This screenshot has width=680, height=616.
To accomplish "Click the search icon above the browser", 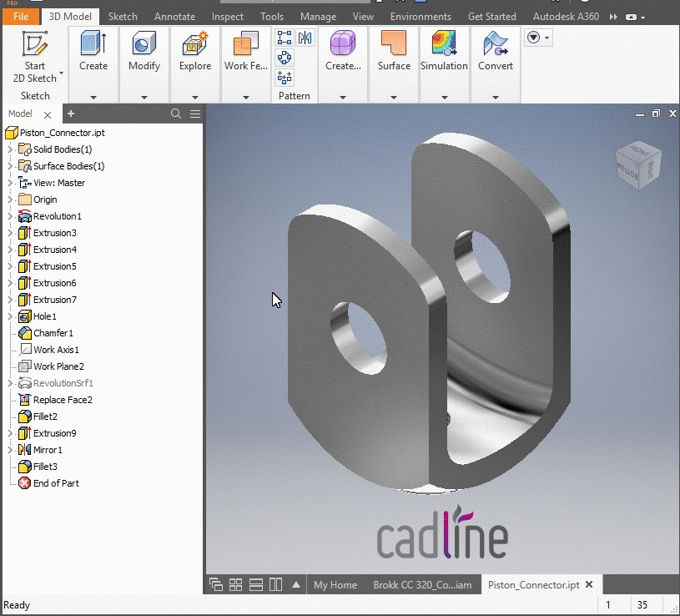I will (x=175, y=114).
